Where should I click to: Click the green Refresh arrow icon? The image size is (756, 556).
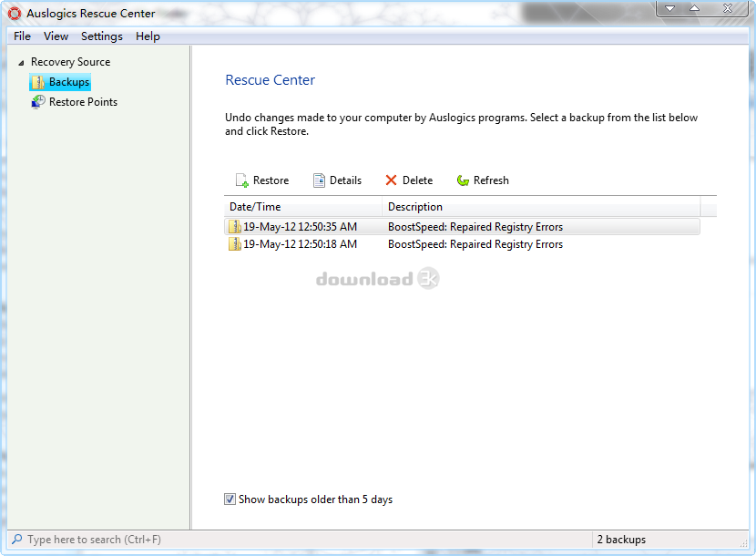click(463, 180)
